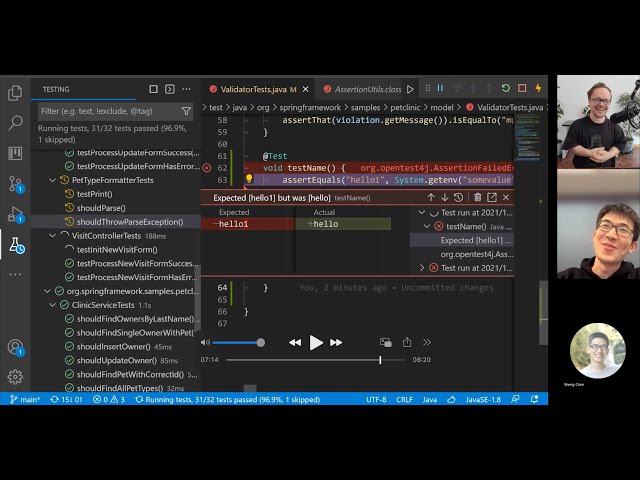Fast forward the video
This screenshot has width=640, height=480.
coord(336,342)
